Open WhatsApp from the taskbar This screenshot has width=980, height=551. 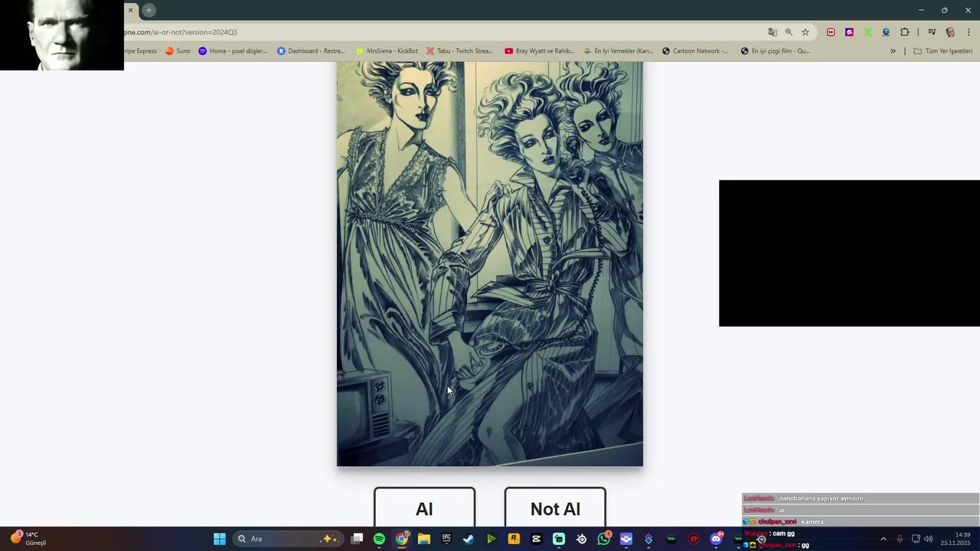(604, 539)
